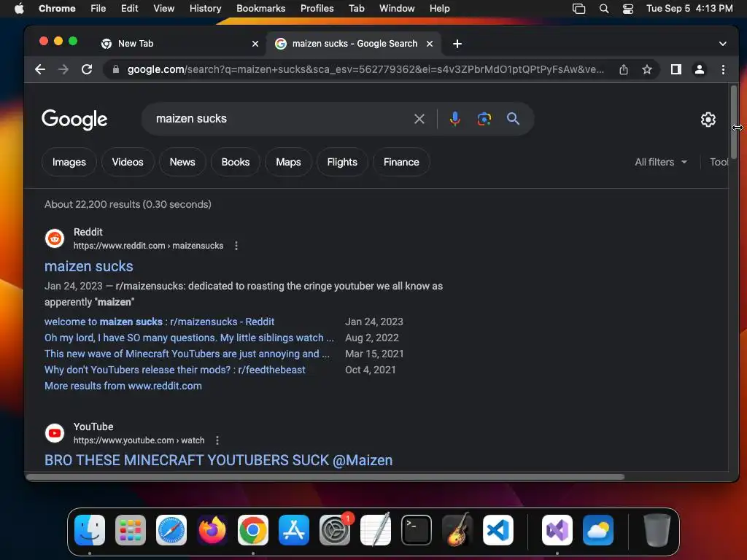747x560 pixels.
Task: Start a voice search with the microphone
Action: [455, 119]
